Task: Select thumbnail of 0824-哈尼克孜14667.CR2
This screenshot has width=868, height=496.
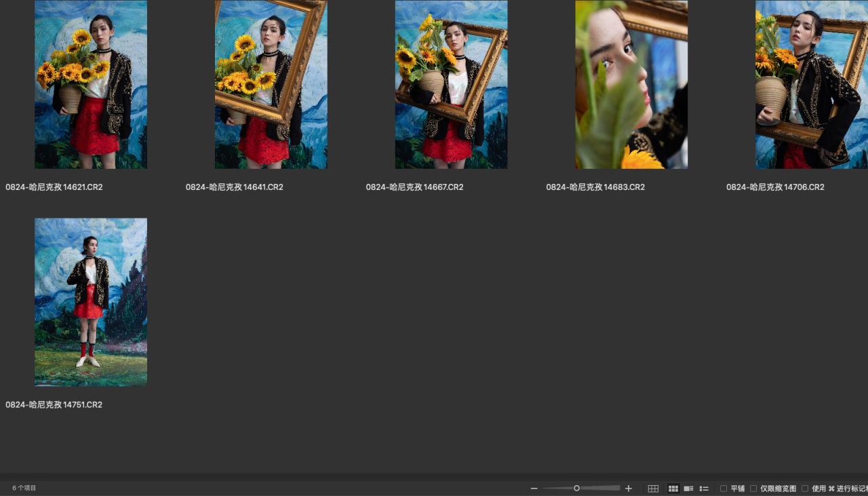Action: [451, 84]
